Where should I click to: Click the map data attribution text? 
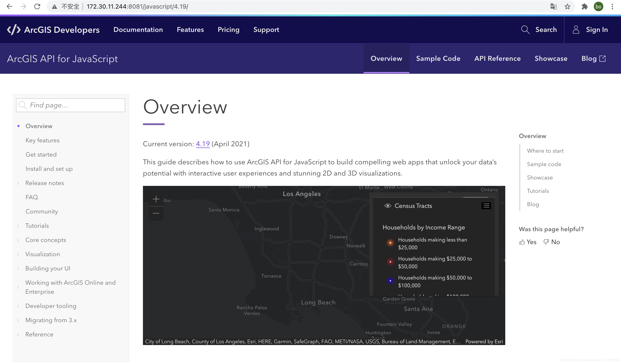point(303,342)
